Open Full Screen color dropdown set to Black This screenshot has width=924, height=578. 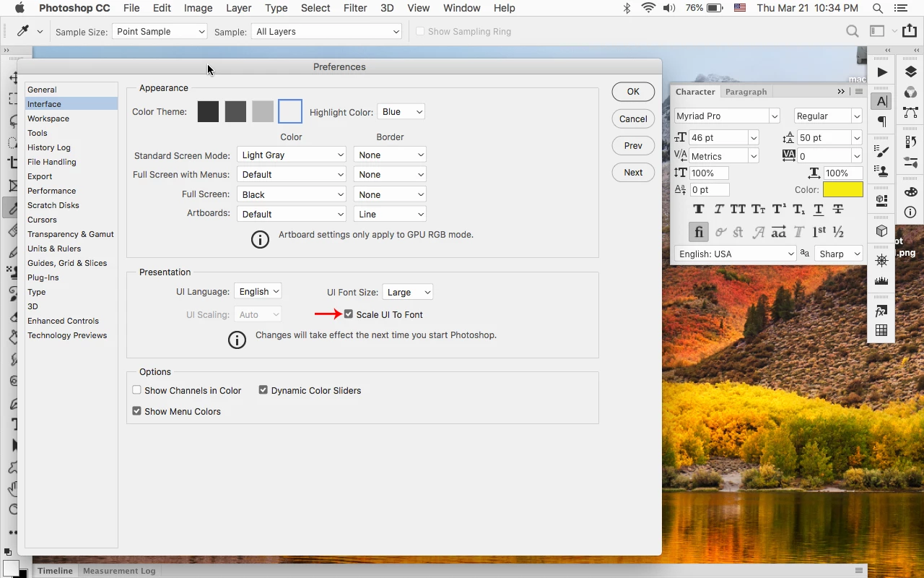(292, 194)
